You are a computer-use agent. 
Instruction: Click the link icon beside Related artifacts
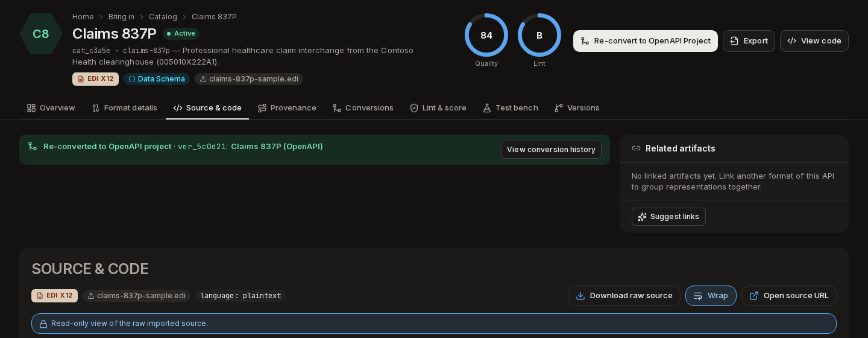pos(636,148)
